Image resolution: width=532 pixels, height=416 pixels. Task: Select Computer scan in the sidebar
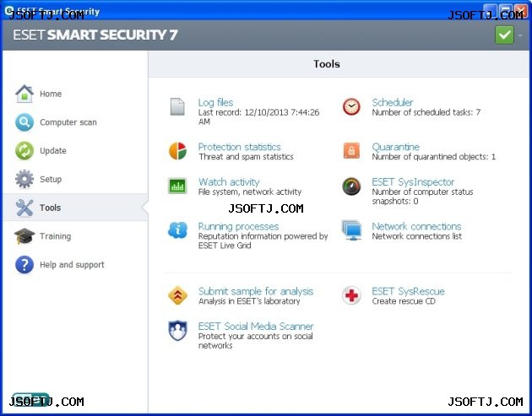pos(68,122)
